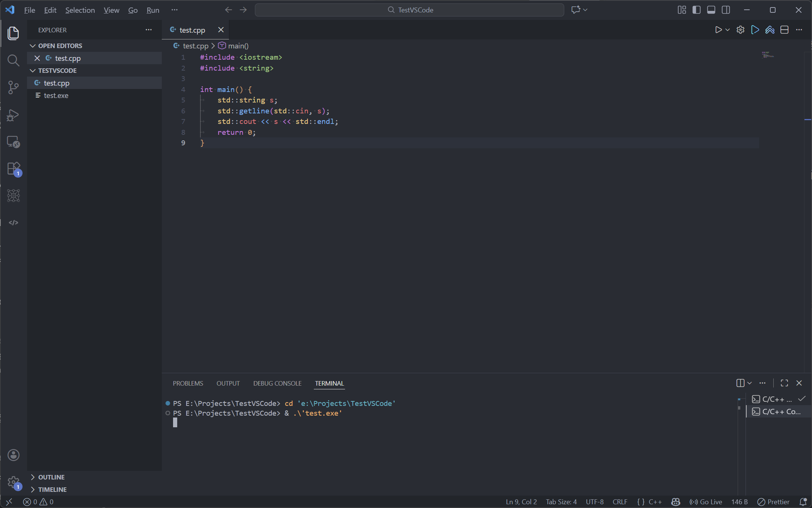Open the notifications bell in status bar
812x508 pixels.
803,502
